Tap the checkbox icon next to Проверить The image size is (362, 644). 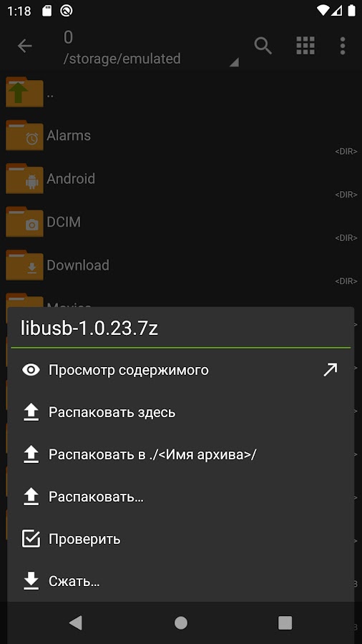click(31, 539)
